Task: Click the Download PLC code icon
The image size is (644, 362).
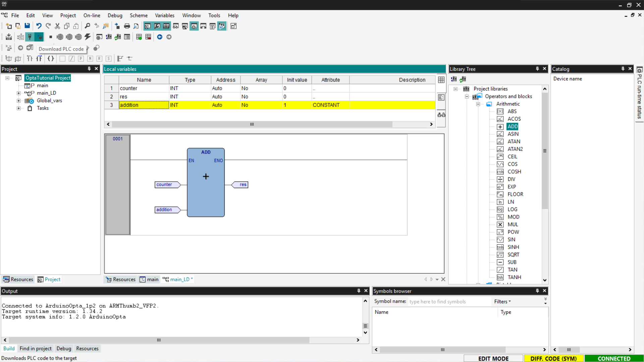Action: click(39, 37)
